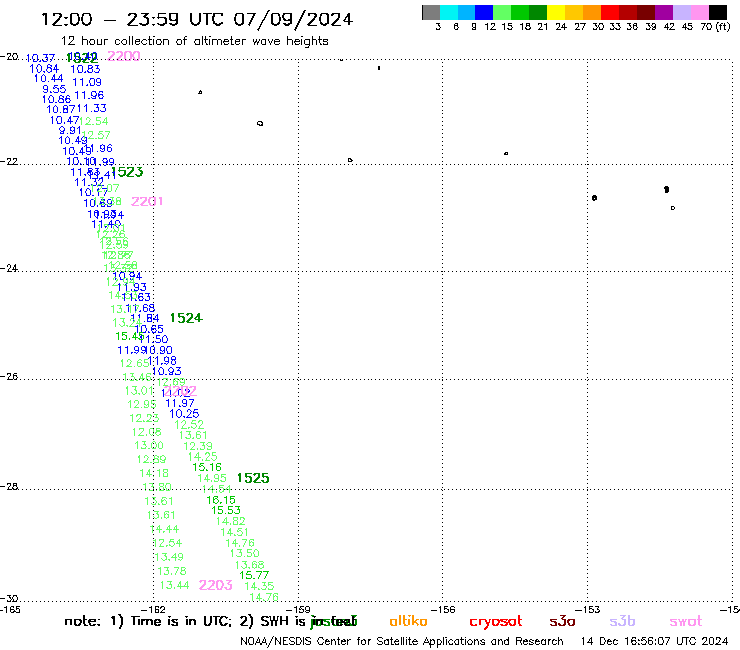Viewport: 740px width, 650px height.
Task: Select the dark blue legend swatch
Action: [x=484, y=12]
